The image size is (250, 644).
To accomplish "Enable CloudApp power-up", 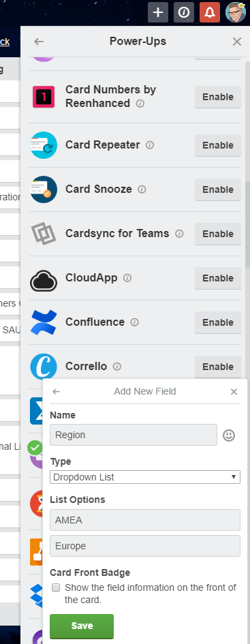I will pos(218,279).
